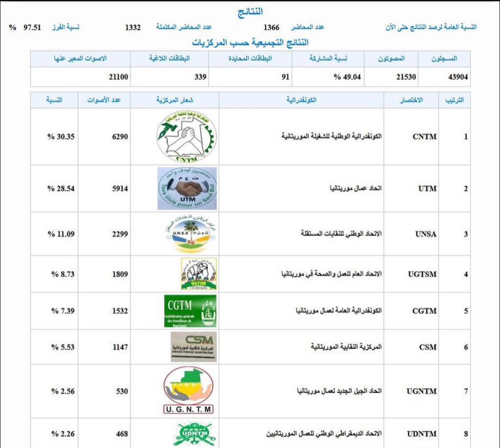Click the النسبة column header
Viewport: 500px width, 448px height.
(x=54, y=100)
